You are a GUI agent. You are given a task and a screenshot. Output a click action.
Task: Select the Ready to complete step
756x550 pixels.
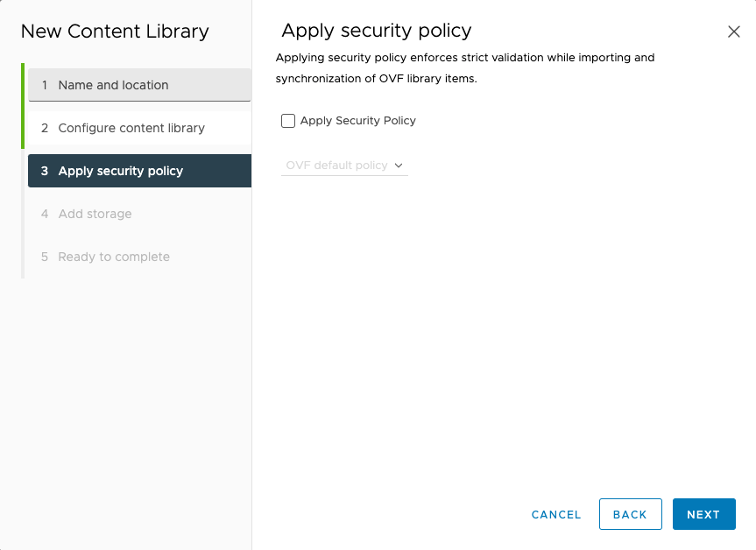[x=140, y=257]
